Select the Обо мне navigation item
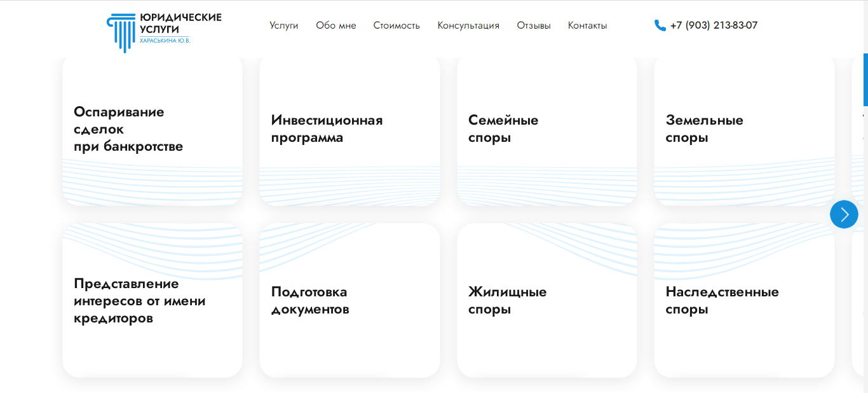 coord(336,25)
